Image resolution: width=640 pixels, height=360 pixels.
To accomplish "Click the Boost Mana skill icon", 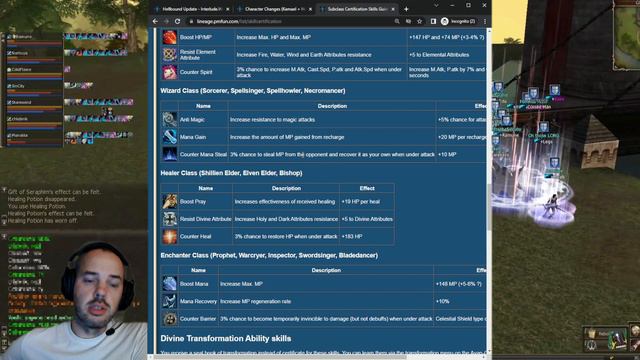I will (170, 284).
